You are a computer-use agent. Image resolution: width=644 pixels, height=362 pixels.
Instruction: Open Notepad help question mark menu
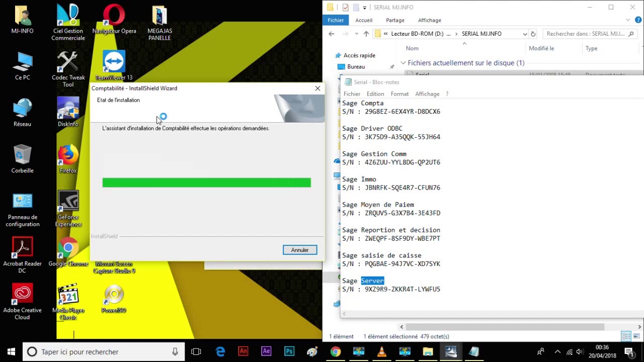(447, 94)
